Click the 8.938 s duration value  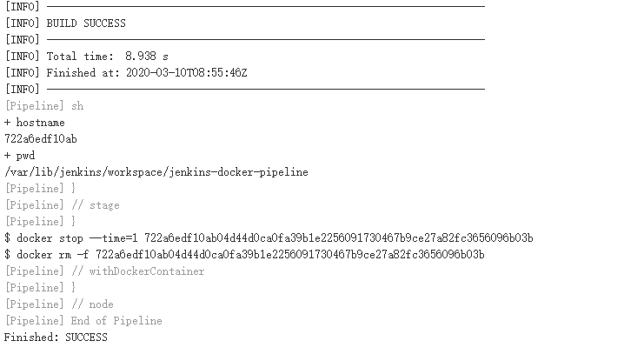tap(147, 56)
